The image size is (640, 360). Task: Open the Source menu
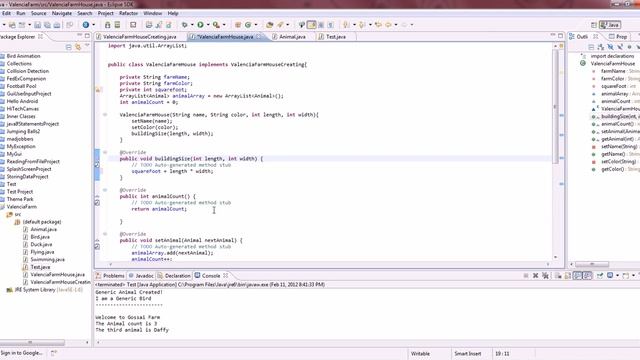tap(39, 13)
